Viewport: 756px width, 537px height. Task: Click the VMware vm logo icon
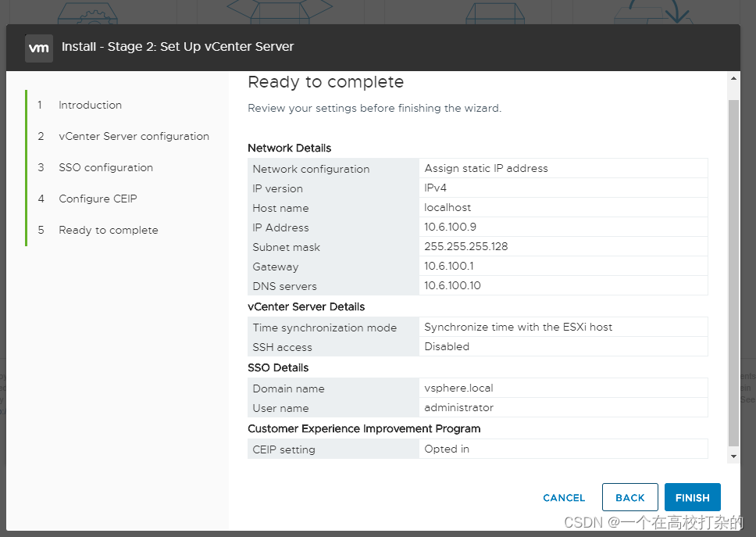click(38, 47)
